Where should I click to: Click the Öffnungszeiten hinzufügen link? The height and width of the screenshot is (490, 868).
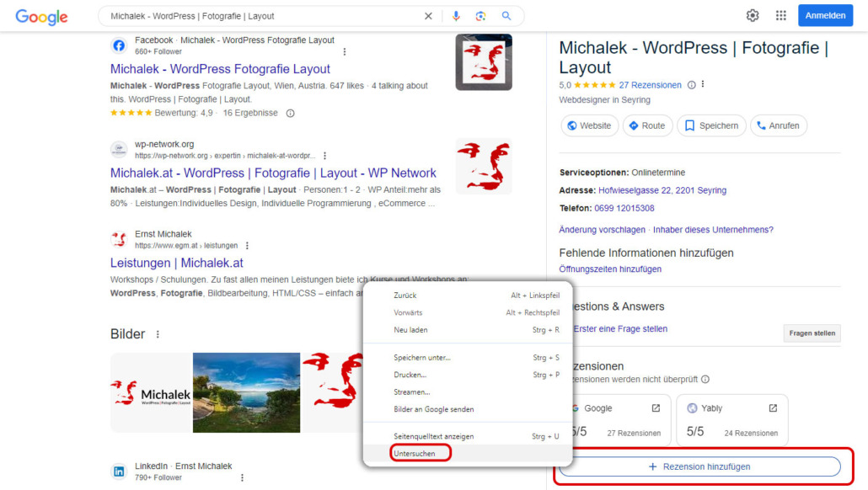[x=610, y=269]
